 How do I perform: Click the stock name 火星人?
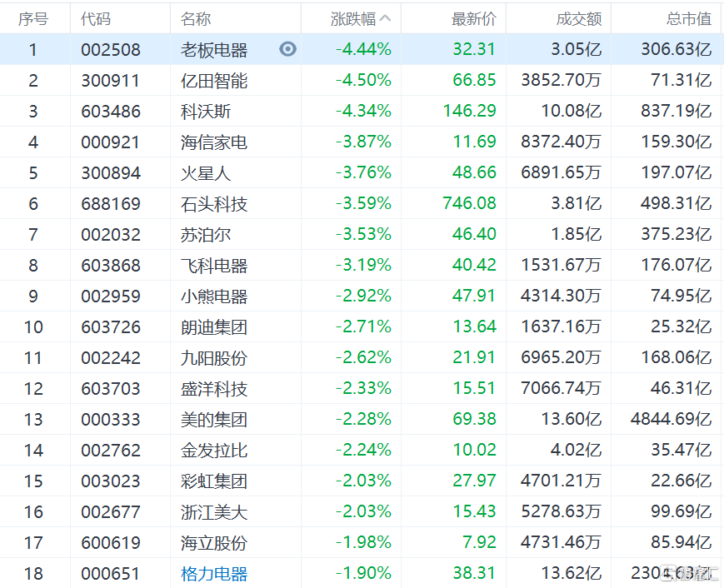point(206,173)
